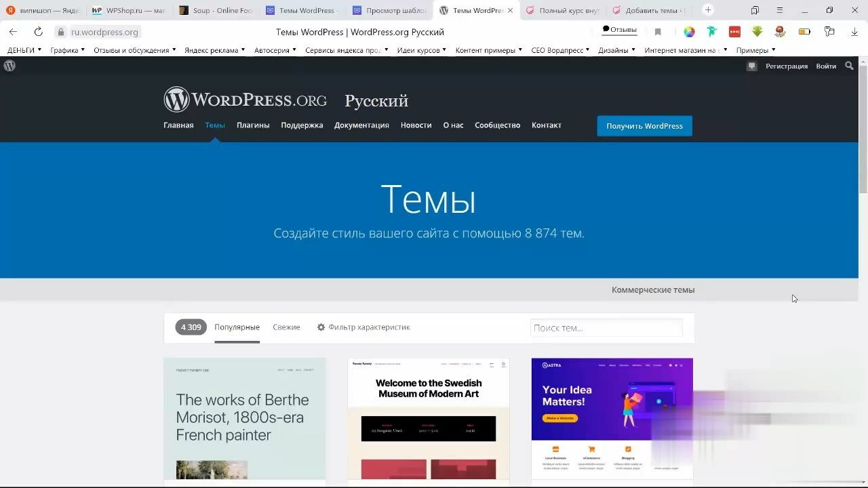
Task: Open the Коммерческие темы link
Action: click(x=653, y=289)
